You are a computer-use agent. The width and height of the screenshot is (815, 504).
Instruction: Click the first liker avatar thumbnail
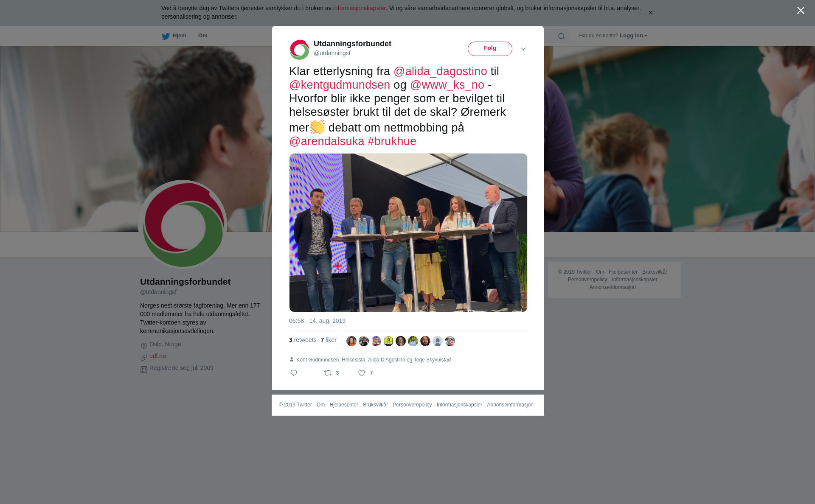(x=351, y=341)
